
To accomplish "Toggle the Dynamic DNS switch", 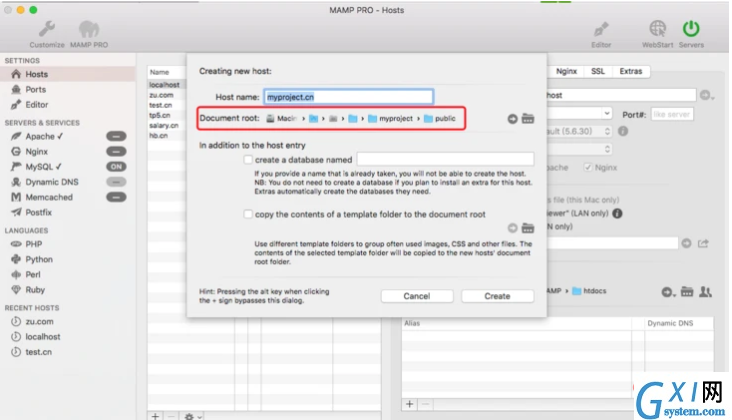I will click(116, 182).
